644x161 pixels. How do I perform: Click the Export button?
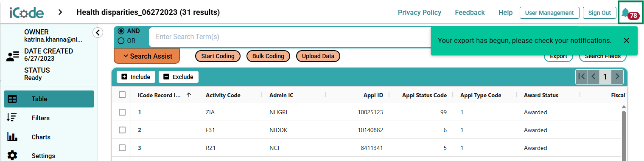(558, 56)
